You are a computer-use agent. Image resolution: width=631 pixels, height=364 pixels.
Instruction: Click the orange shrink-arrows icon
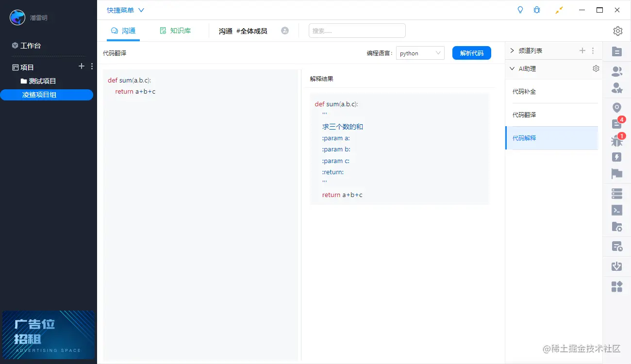559,10
